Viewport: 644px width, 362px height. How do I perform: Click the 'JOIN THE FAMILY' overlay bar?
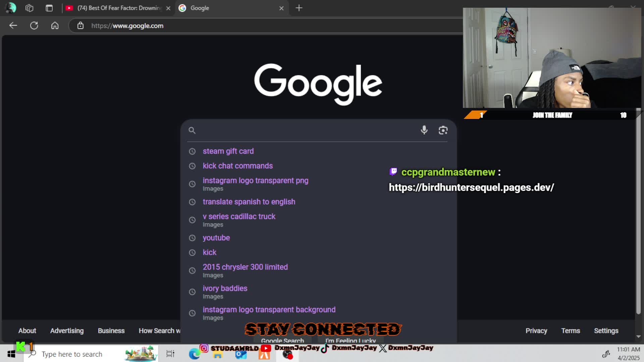coord(552,115)
